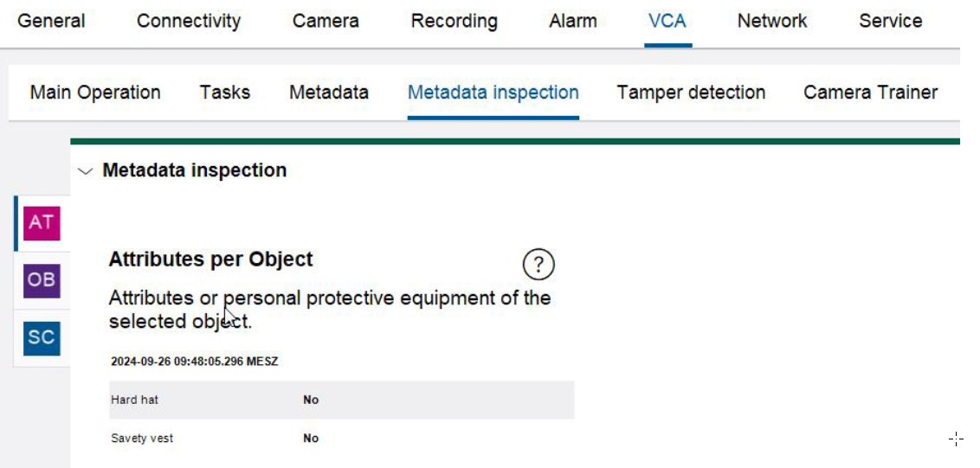Open the Tamper detection sub-tab
The width and height of the screenshot is (980, 468).
click(x=691, y=93)
